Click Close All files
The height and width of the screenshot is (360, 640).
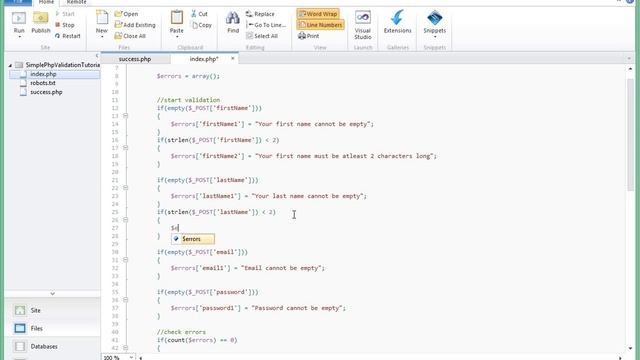(x=130, y=36)
